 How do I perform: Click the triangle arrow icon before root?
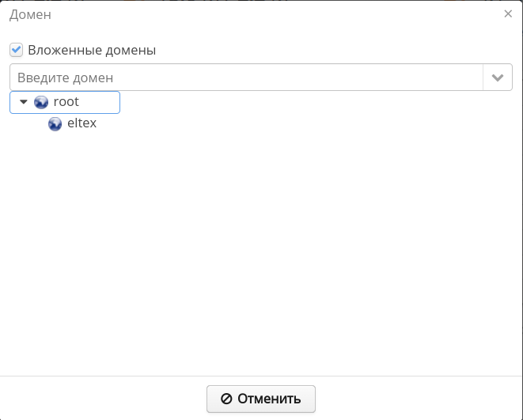[24, 102]
